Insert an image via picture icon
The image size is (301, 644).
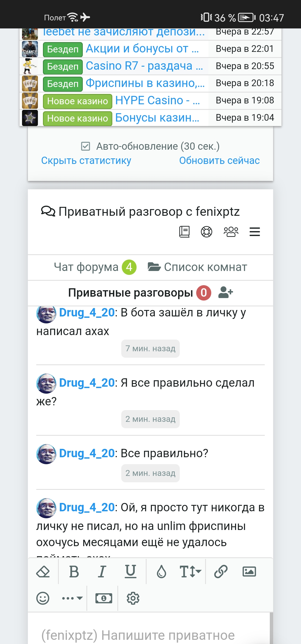click(249, 572)
